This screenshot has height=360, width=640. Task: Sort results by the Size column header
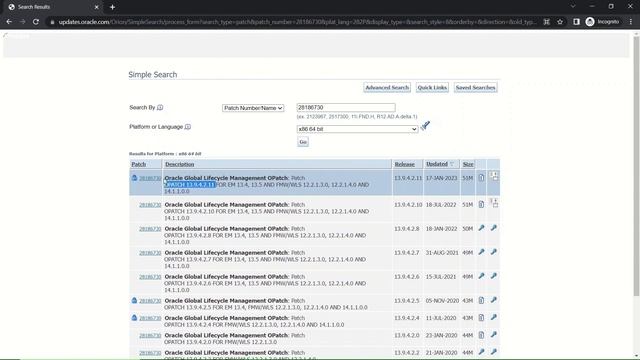(x=468, y=164)
